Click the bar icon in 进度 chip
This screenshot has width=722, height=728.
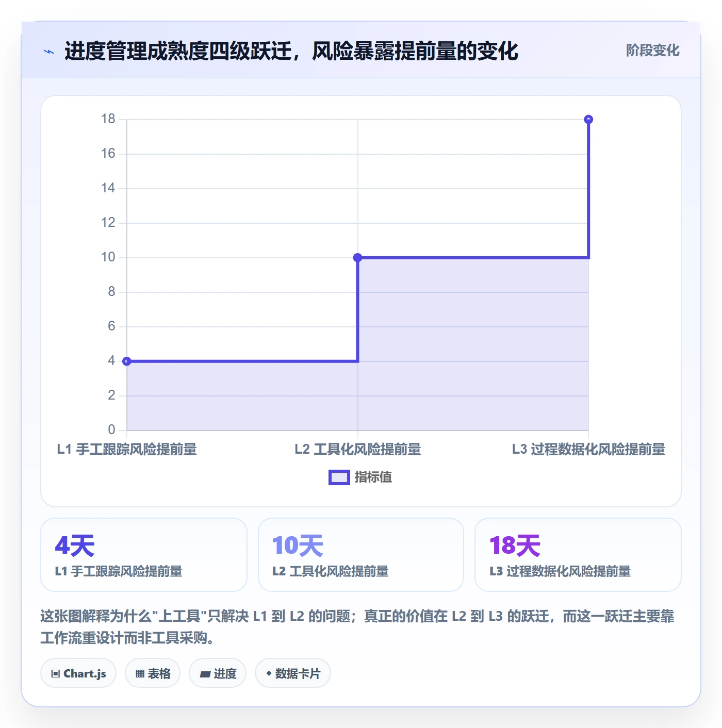[x=205, y=674]
